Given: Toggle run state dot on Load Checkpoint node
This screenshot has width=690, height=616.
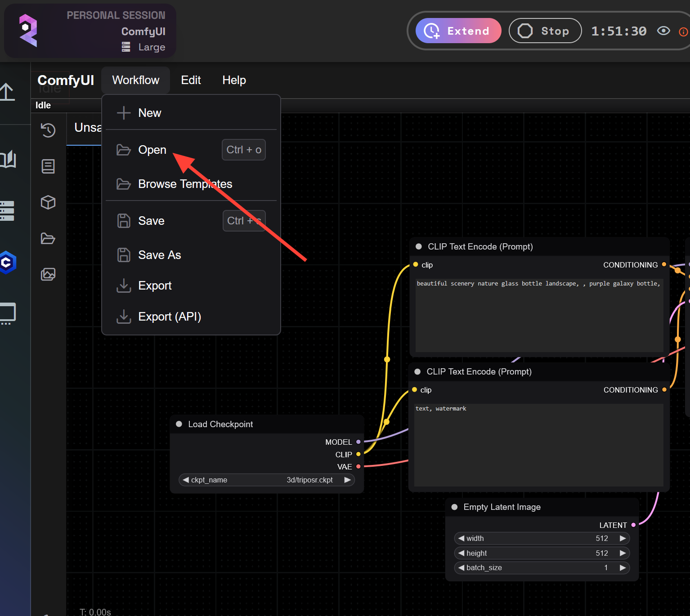Looking at the screenshot, I should click(179, 424).
